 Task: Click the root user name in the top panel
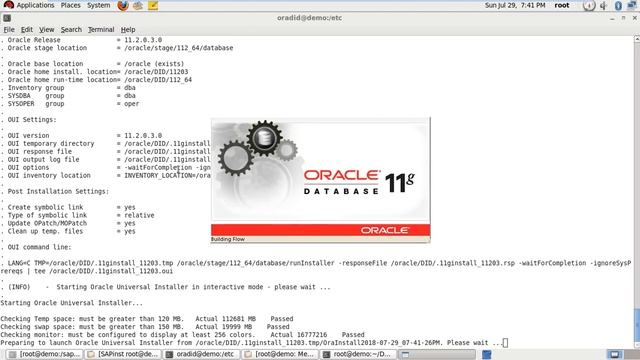point(562,5)
